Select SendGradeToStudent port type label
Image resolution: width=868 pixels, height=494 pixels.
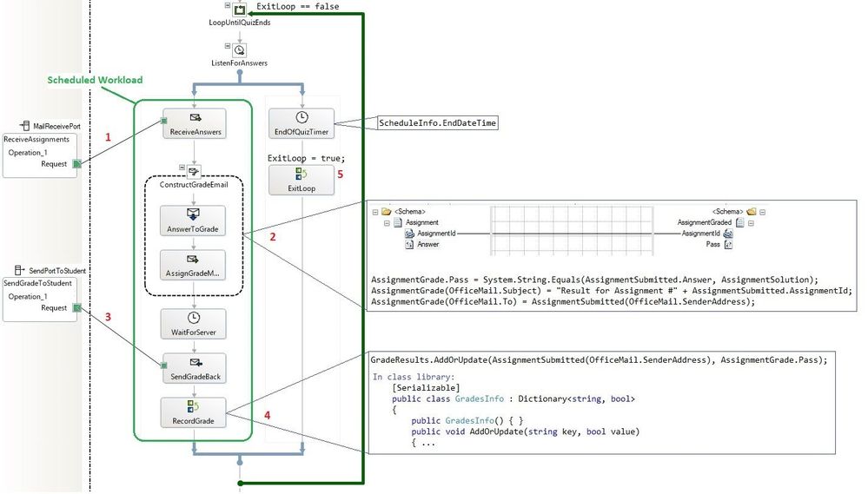37,283
